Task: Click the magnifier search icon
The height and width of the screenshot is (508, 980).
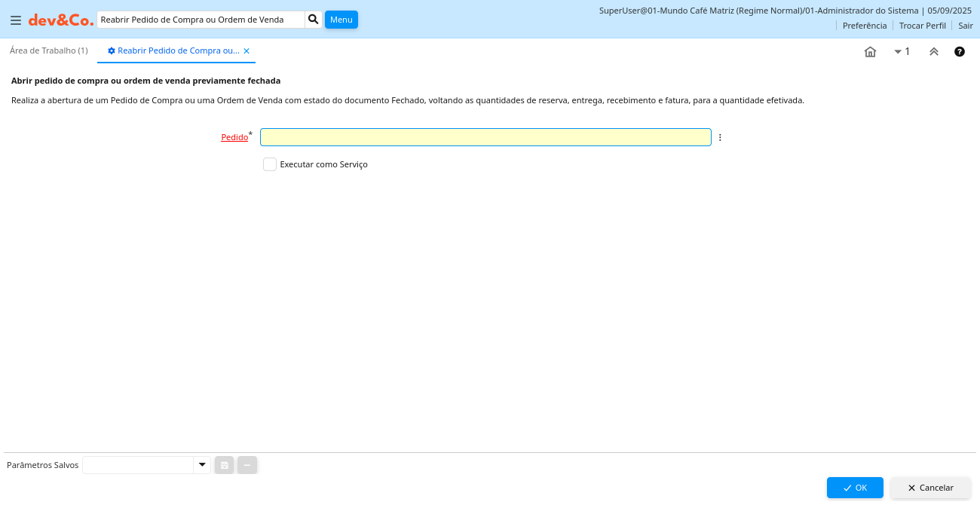Action: click(314, 20)
